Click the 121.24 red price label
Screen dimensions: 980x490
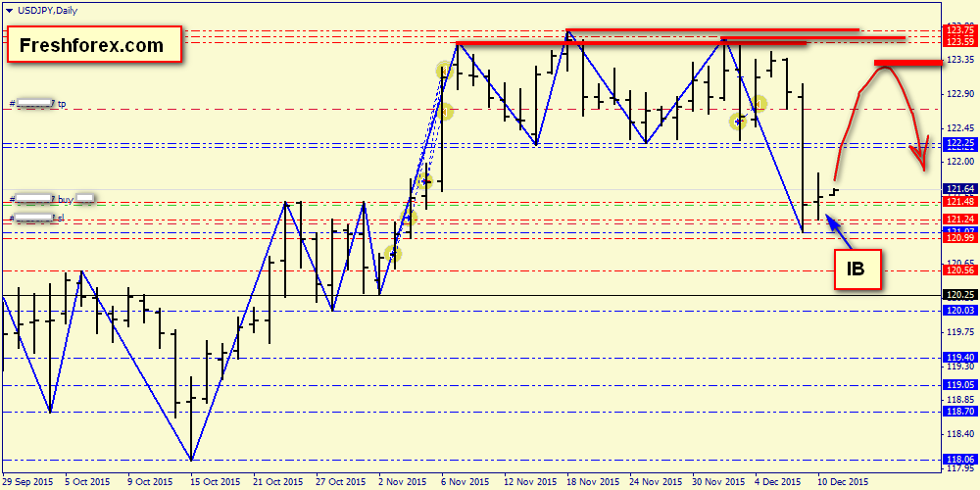pos(960,220)
